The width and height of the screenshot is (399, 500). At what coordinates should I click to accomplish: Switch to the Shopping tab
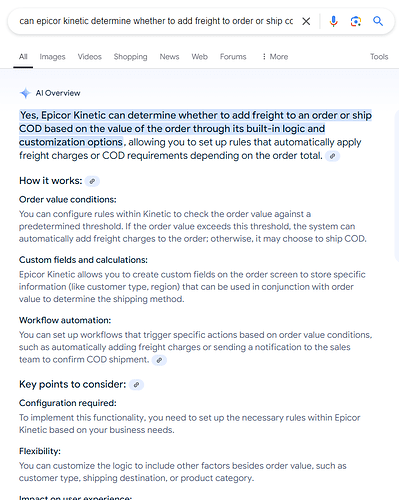(x=130, y=57)
